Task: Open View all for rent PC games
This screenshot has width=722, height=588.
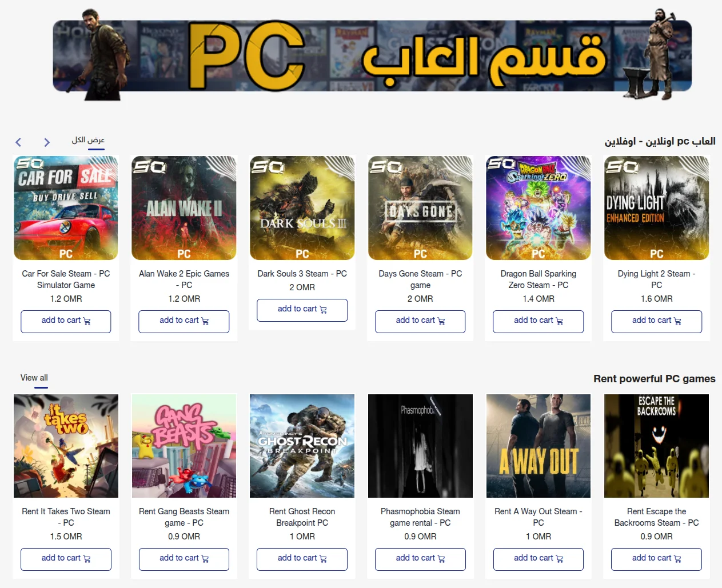Action: coord(34,378)
